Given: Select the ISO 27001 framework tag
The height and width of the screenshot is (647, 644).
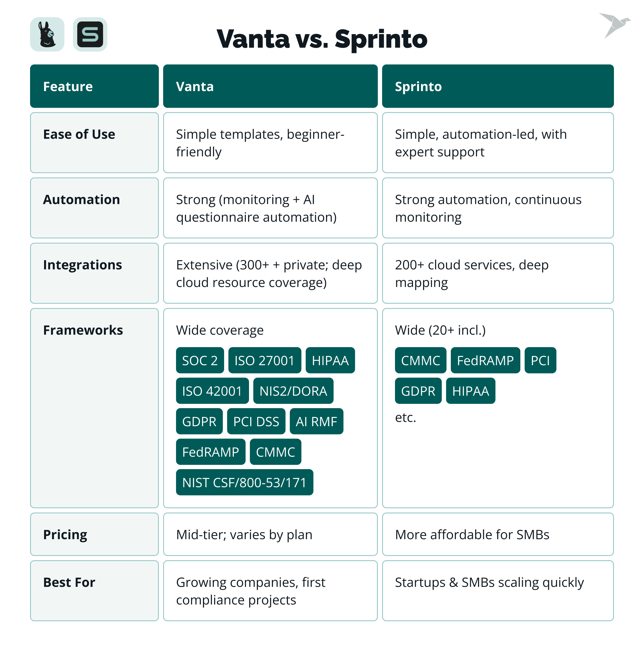Looking at the screenshot, I should pos(264,360).
